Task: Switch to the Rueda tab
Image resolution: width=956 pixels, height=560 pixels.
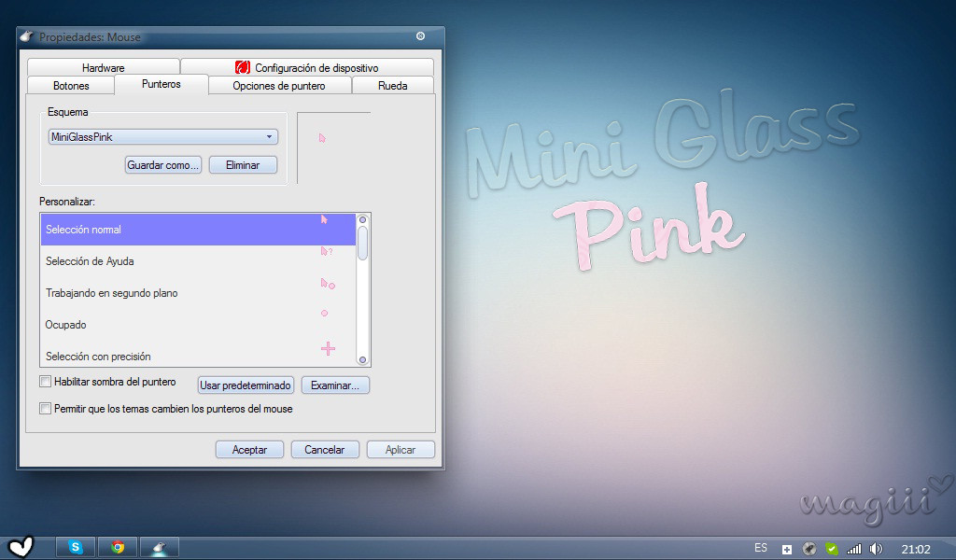Action: point(393,86)
